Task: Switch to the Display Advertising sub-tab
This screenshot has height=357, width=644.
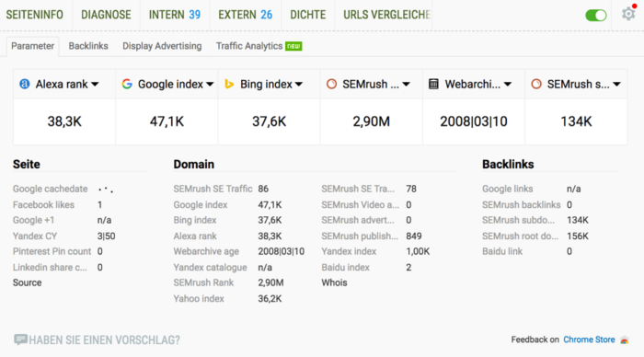Action: click(162, 46)
